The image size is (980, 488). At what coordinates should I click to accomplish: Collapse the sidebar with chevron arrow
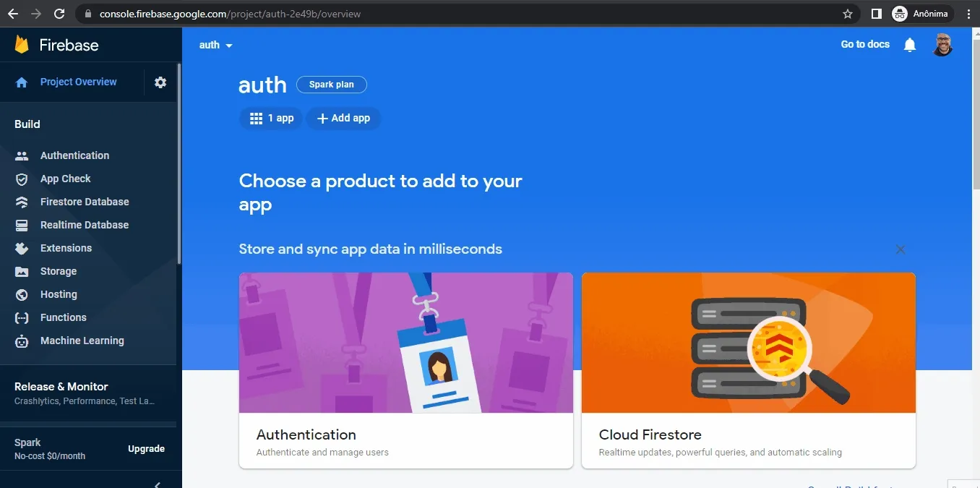[x=158, y=484]
